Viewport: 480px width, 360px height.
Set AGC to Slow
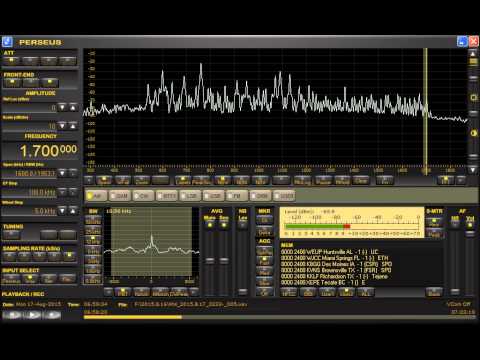point(264,282)
